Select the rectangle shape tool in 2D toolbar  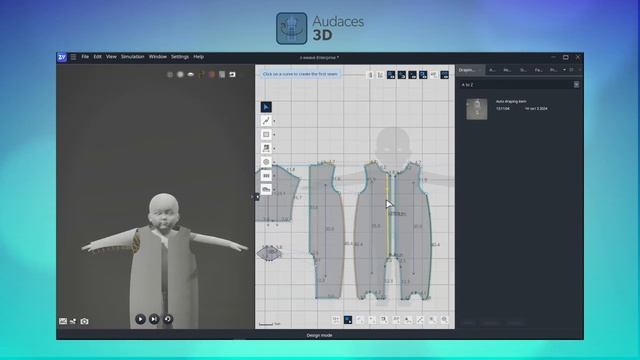266,134
